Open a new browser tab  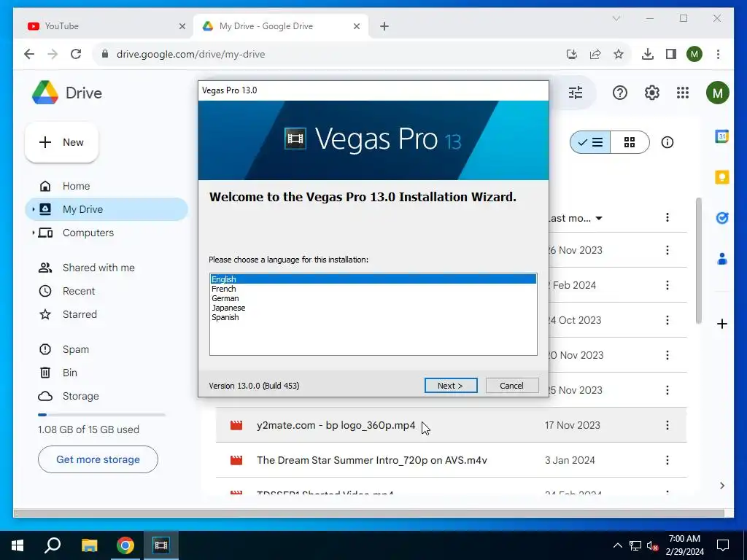coord(384,26)
